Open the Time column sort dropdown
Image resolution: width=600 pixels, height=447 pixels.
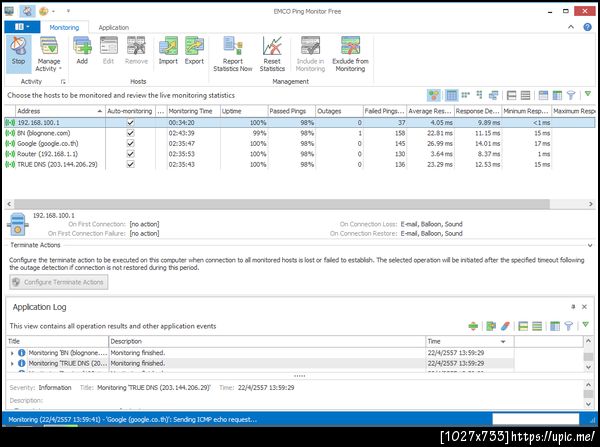coord(503,341)
